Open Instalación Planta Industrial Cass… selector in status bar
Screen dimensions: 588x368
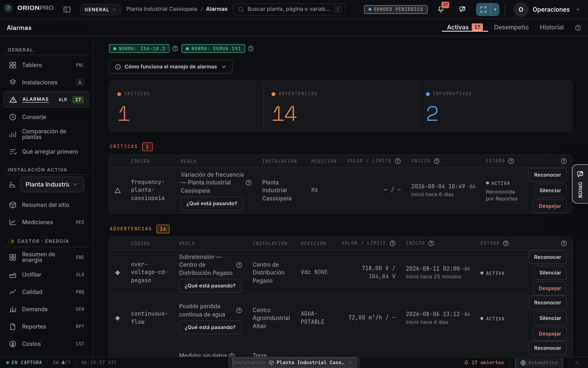294,362
